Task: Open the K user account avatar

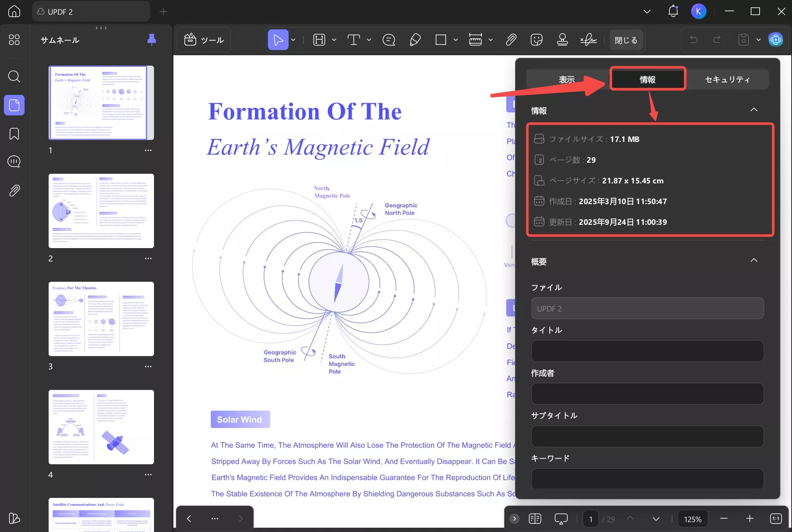Action: pos(698,12)
